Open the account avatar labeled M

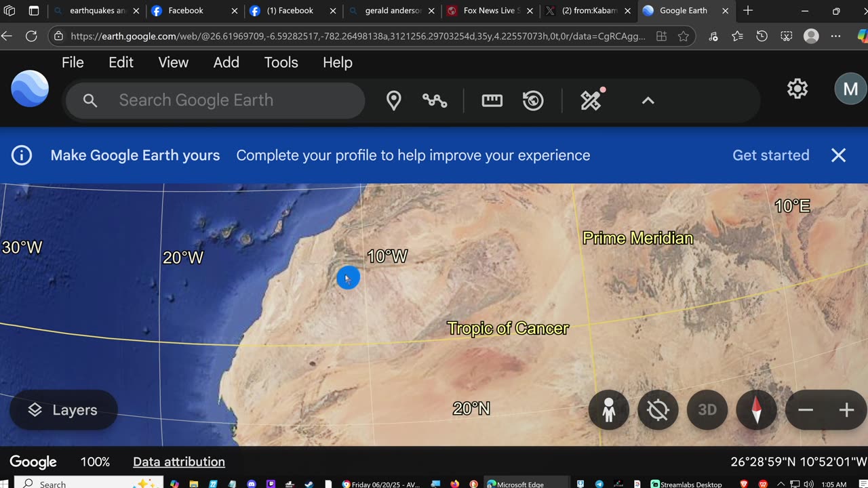[850, 89]
